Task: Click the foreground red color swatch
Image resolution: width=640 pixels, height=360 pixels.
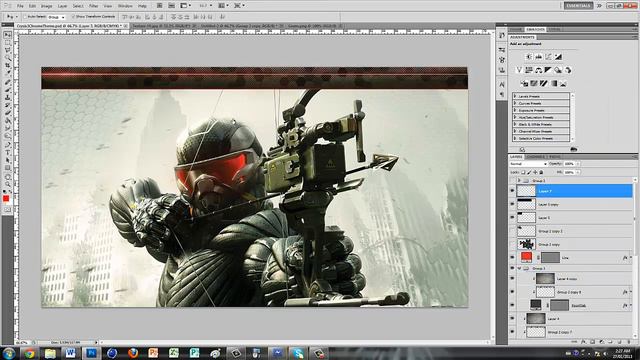Action: click(6, 199)
